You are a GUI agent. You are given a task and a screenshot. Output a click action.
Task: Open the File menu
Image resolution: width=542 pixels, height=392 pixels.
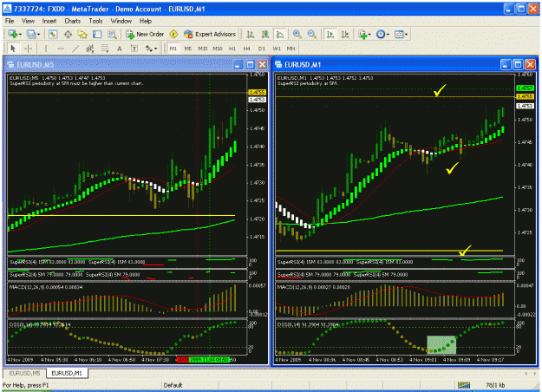pos(10,21)
